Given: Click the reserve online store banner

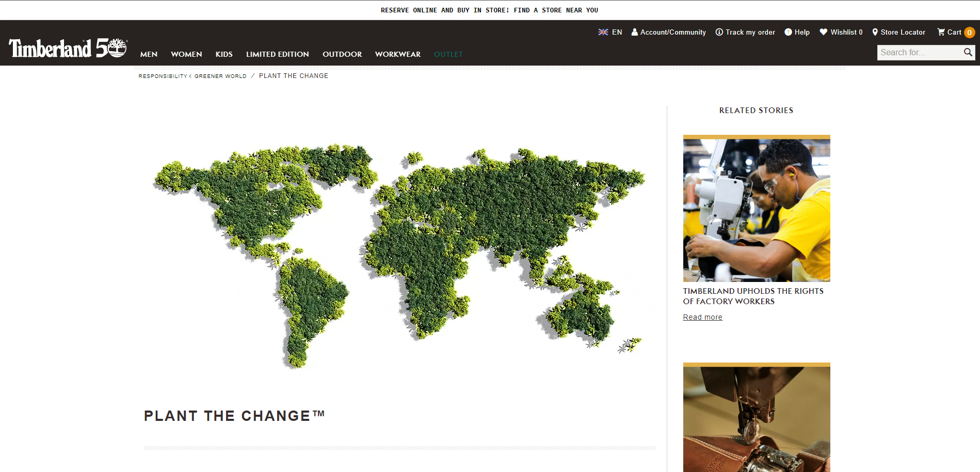Looking at the screenshot, I should (489, 10).
